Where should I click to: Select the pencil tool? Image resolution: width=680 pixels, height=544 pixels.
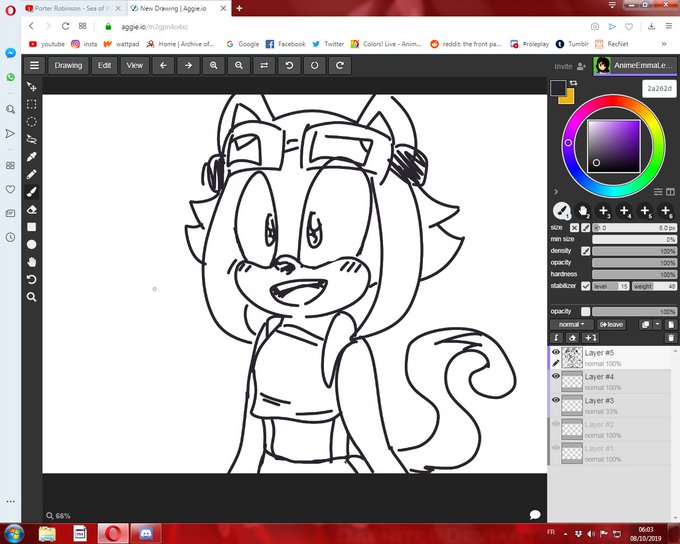tap(32, 174)
